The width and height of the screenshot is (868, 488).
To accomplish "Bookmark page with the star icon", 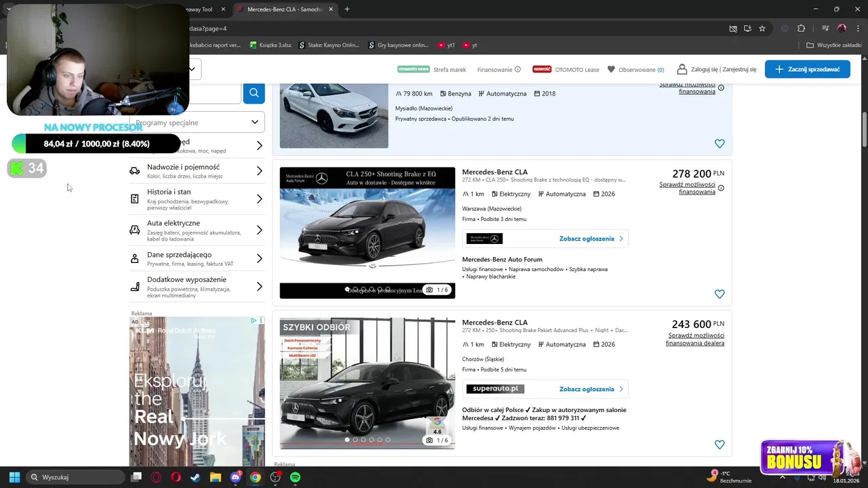I will [x=762, y=28].
